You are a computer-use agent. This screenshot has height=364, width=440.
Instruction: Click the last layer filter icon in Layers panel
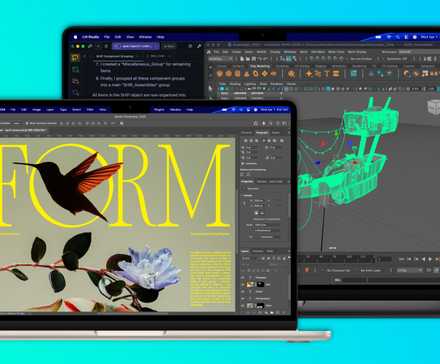coord(284,258)
